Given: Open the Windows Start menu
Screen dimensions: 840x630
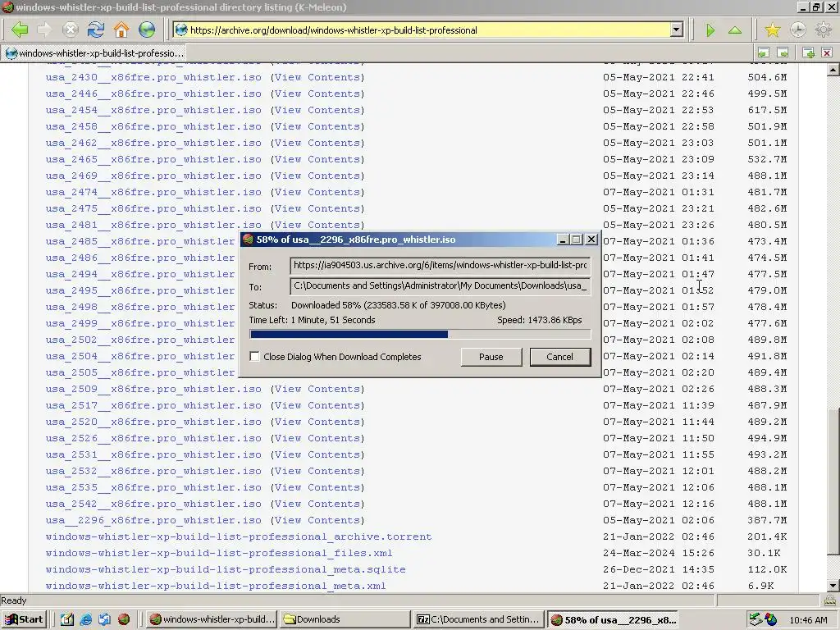Looking at the screenshot, I should click(x=24, y=619).
